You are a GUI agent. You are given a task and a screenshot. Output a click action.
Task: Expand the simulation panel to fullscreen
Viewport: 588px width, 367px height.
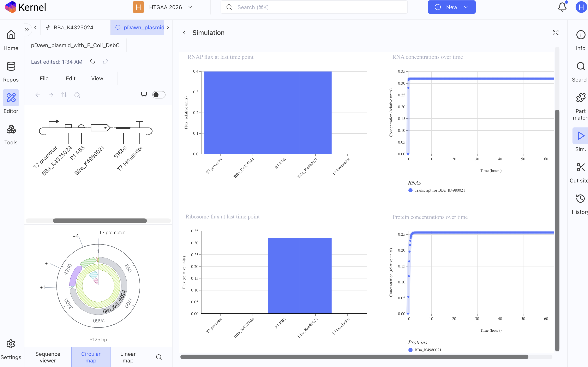coord(556,33)
